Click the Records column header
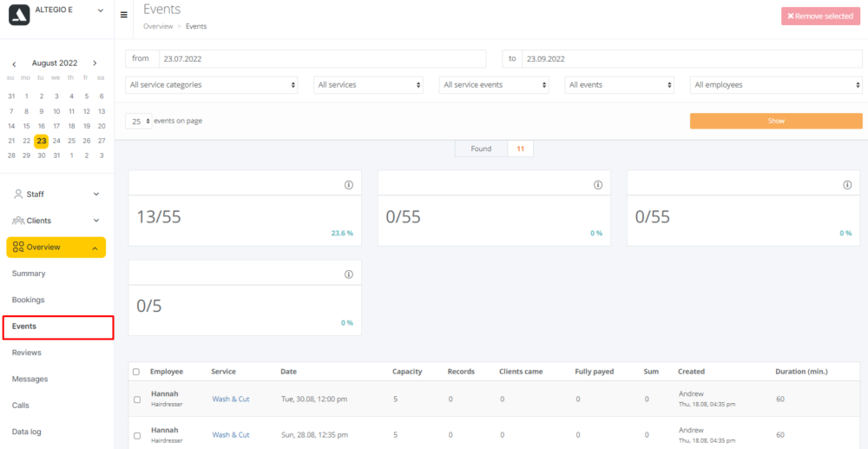This screenshot has width=868, height=449. (x=461, y=372)
